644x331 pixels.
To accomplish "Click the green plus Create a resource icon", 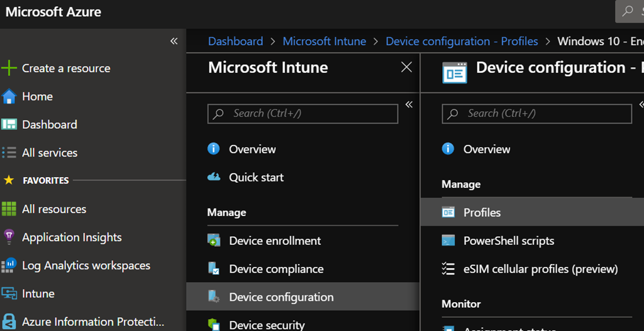I will pyautogui.click(x=9, y=68).
